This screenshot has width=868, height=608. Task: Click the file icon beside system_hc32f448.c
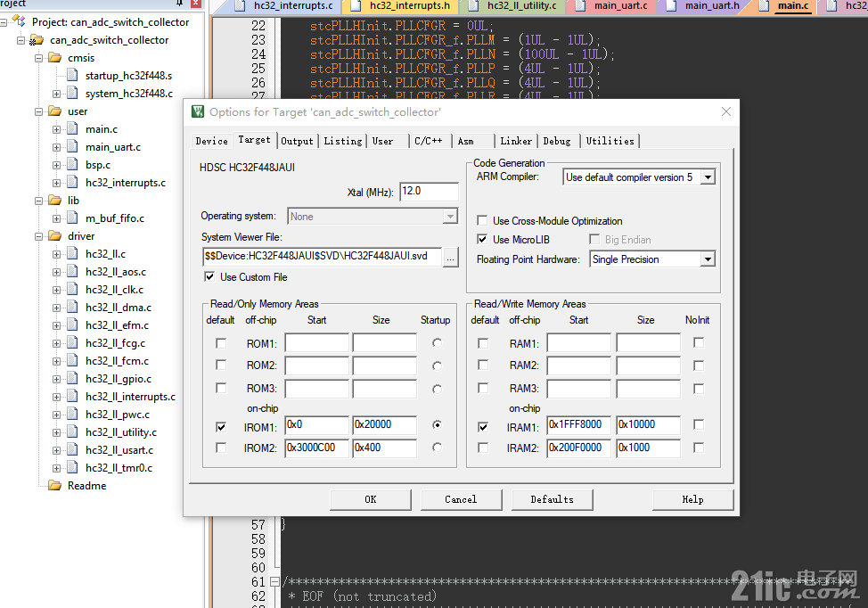click(72, 93)
